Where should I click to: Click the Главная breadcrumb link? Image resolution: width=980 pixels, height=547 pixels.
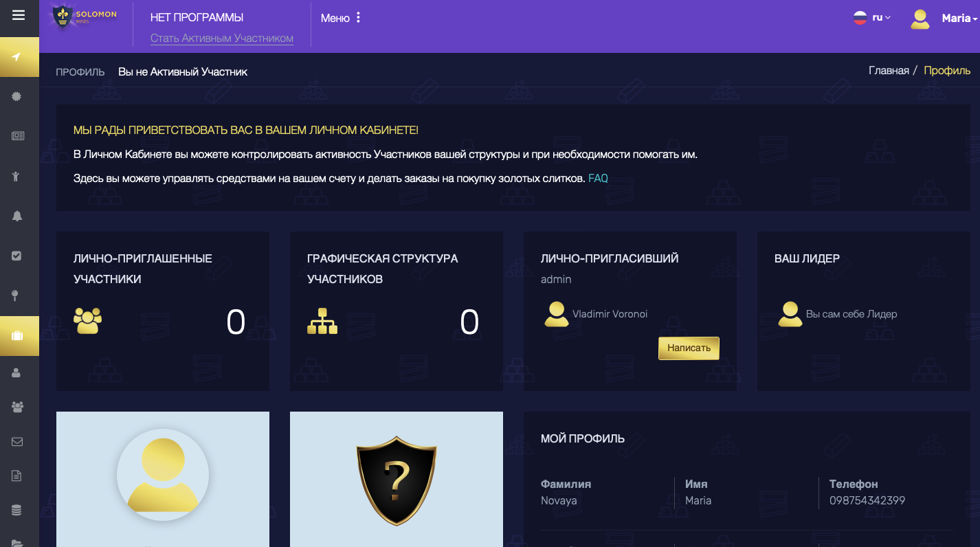click(888, 71)
